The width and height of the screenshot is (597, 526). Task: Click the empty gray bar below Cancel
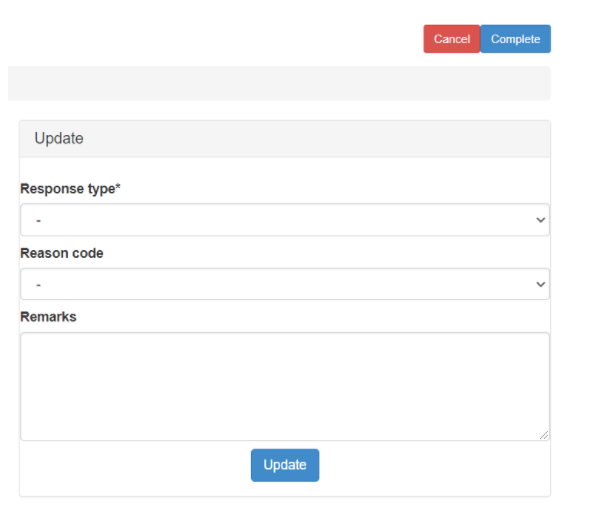[x=279, y=83]
